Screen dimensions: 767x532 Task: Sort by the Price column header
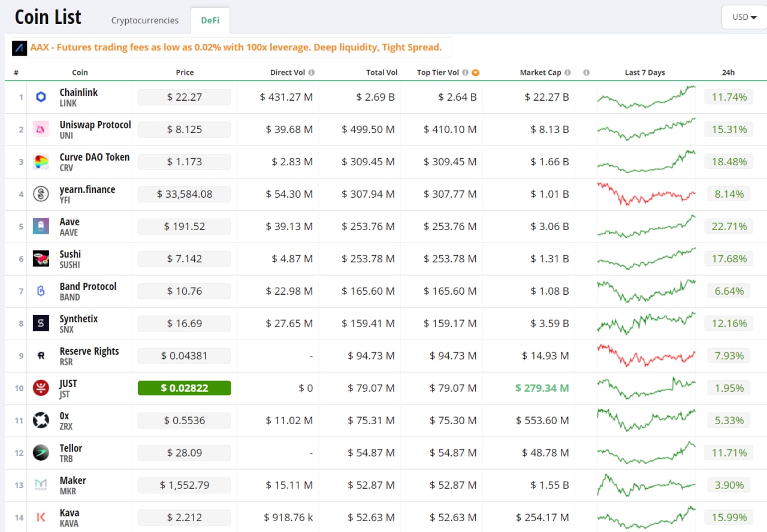click(185, 72)
